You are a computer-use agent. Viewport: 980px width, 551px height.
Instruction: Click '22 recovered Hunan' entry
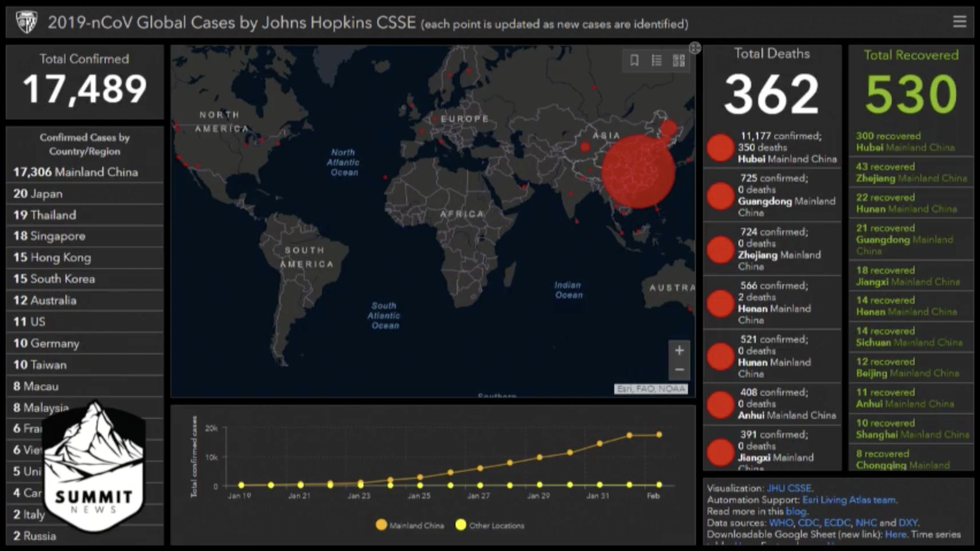click(911, 203)
